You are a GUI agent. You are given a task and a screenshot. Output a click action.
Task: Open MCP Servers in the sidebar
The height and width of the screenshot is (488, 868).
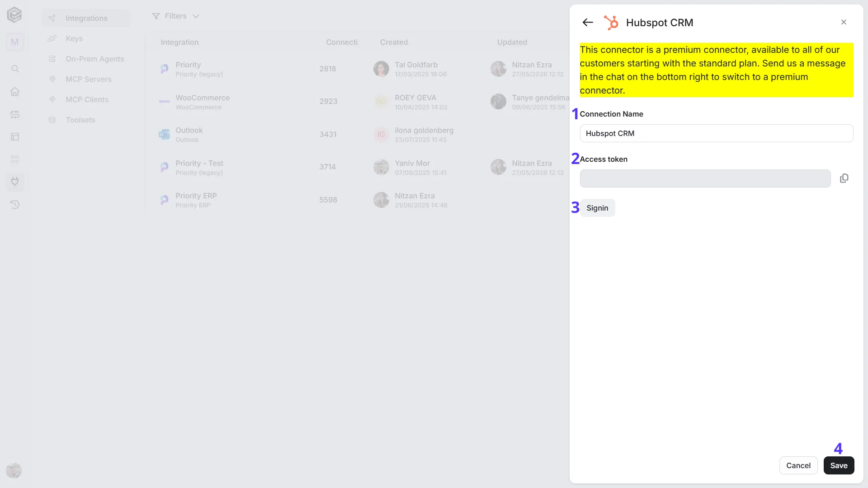pos(86,79)
